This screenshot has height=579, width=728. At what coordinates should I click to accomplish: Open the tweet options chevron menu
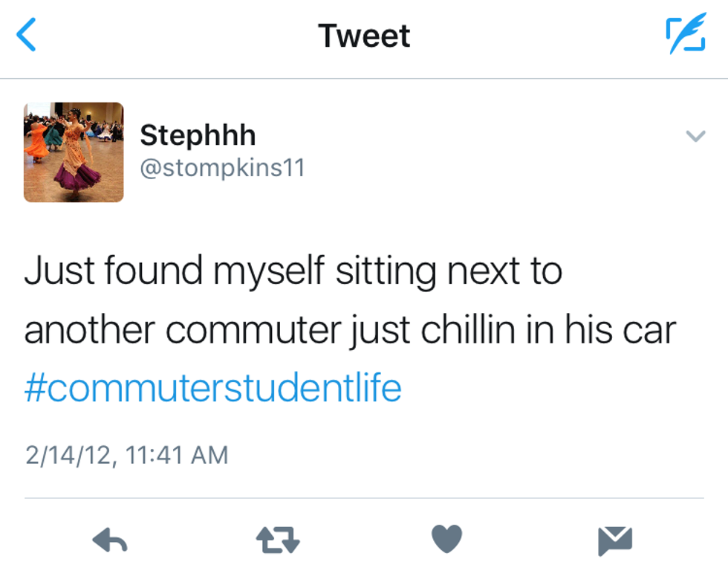(x=695, y=136)
